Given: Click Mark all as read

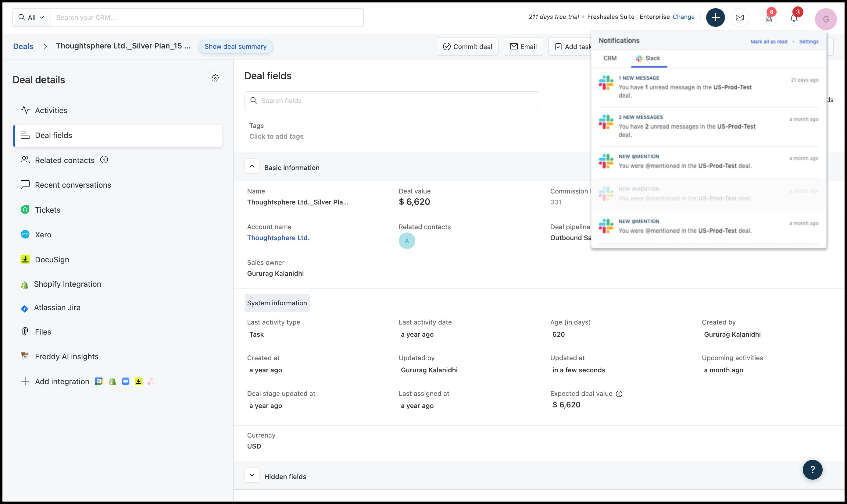Looking at the screenshot, I should (x=769, y=41).
